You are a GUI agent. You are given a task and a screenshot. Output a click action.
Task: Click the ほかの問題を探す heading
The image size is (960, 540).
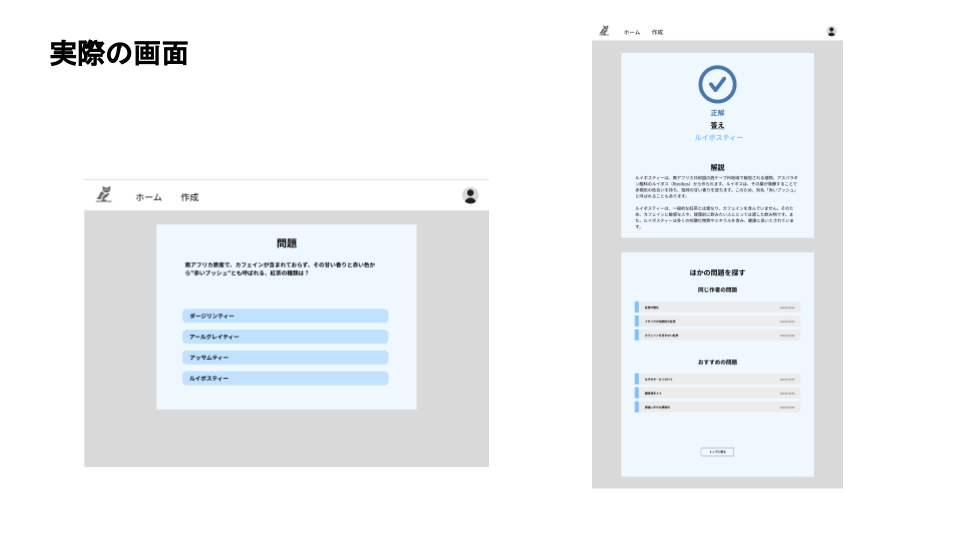(717, 273)
